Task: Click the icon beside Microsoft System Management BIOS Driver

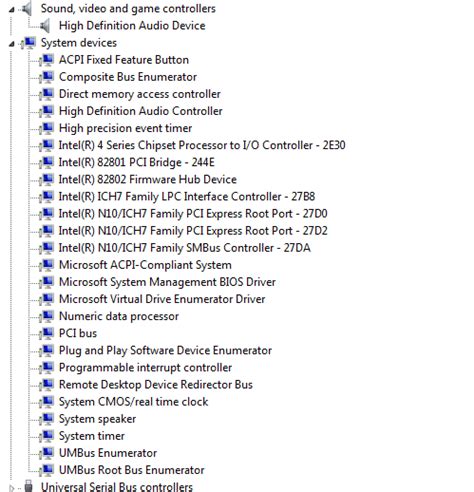Action: coord(46,282)
